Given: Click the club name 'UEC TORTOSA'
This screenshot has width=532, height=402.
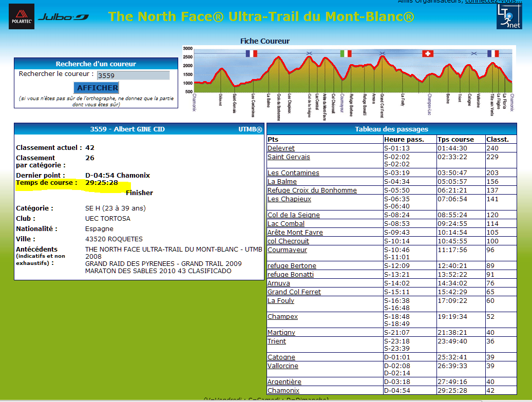Looking at the screenshot, I should (x=107, y=219).
